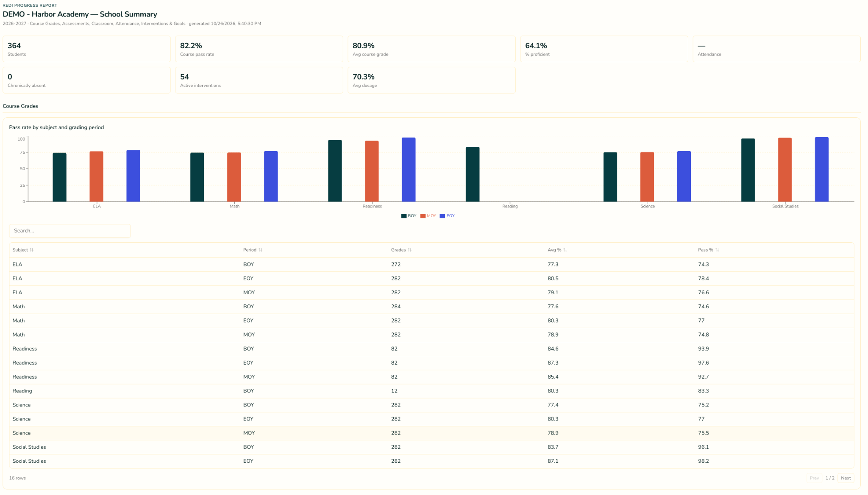Select the highlighted Science MOY row
Image resolution: width=868 pixels, height=495 pixels.
coord(431,433)
